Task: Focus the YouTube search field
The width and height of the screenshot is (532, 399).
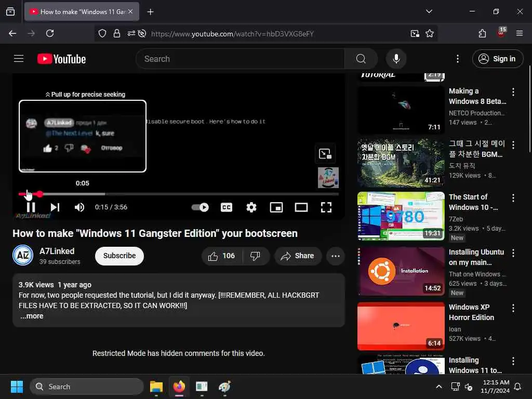Action: (x=240, y=59)
